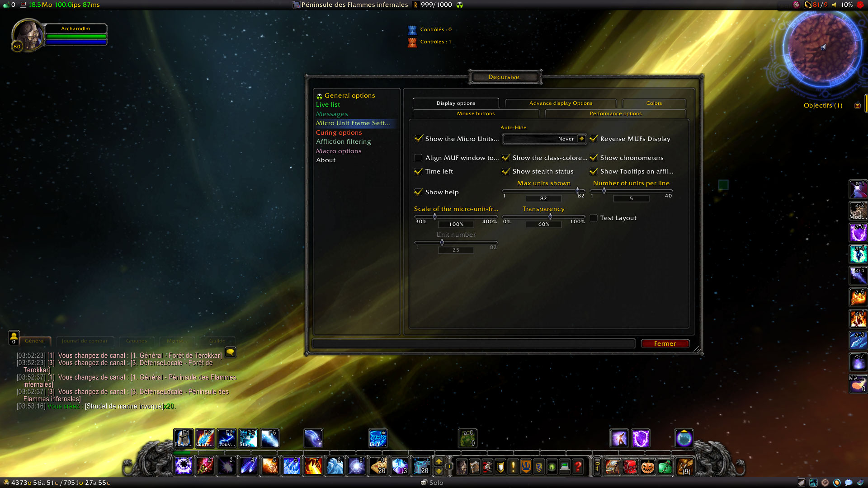Click the Buff macro action button

(378, 438)
